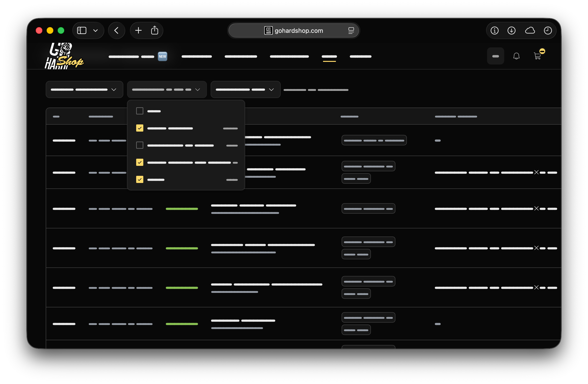Click the small second tag pill in the second table row
588x384 pixels.
356,178
